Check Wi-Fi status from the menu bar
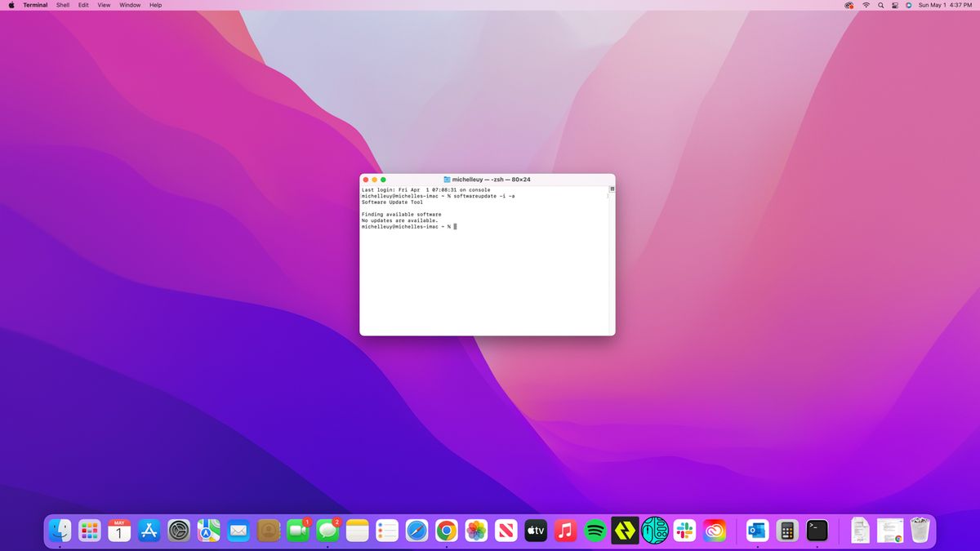This screenshot has width=980, height=551. (866, 5)
